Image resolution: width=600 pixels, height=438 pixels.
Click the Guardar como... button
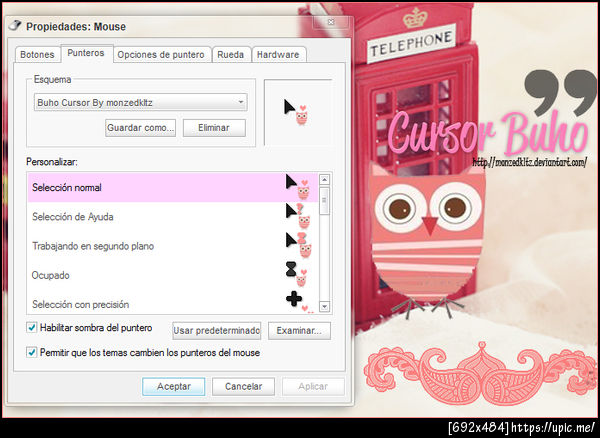click(x=140, y=128)
